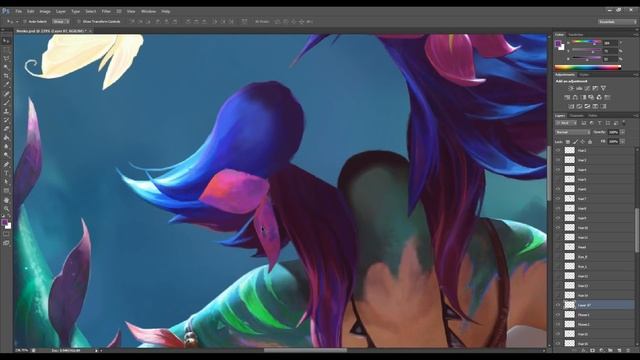640x360 pixels.
Task: Toggle Show Transform Controls checkbox
Action: [x=79, y=21]
